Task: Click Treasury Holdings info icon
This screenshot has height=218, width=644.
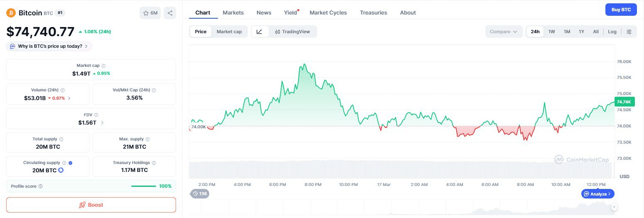Action: pyautogui.click(x=154, y=163)
